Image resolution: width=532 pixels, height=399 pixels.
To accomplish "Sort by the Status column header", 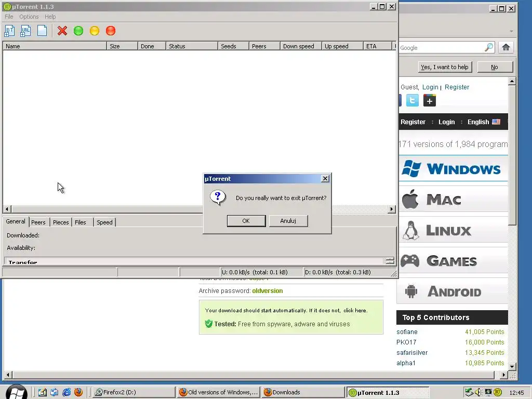I will click(192, 46).
